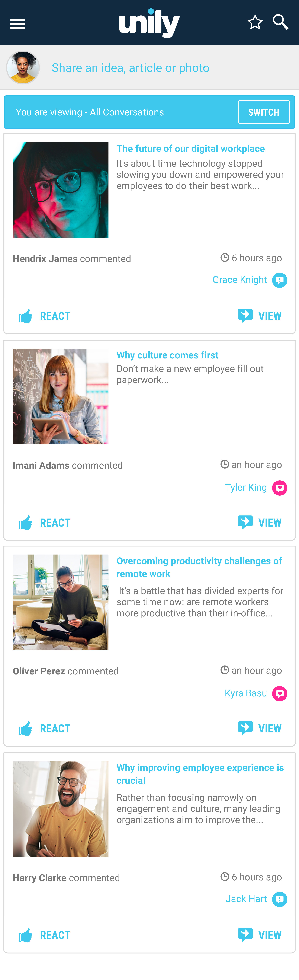This screenshot has width=299, height=980.
Task: Click the 'Share an idea, article or photo' field
Action: (131, 68)
